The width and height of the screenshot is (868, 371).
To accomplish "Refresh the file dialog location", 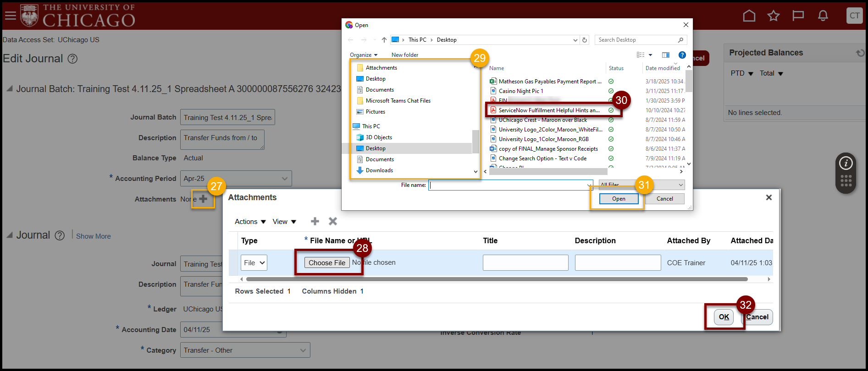I will pyautogui.click(x=585, y=40).
